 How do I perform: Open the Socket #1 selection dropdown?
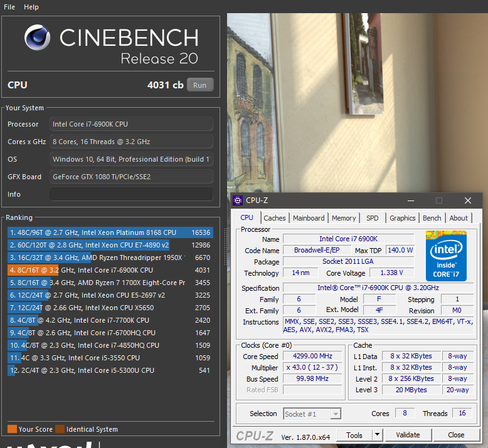[x=312, y=414]
